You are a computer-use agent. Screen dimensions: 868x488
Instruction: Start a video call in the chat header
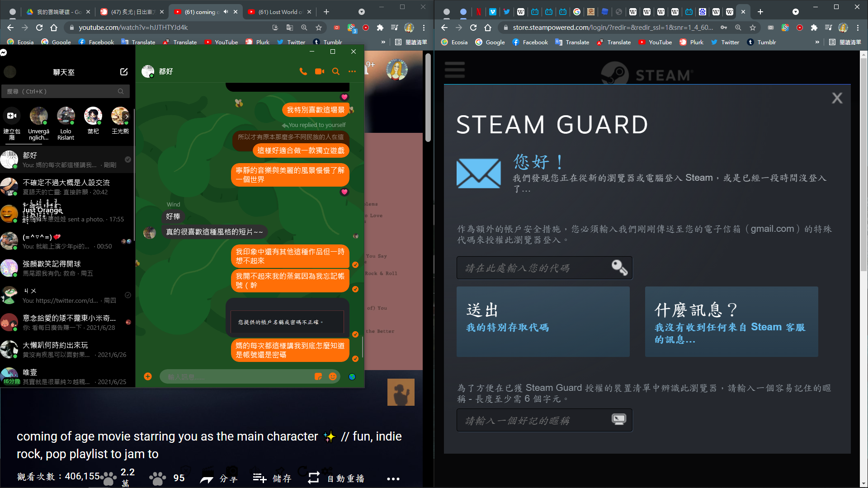[x=320, y=71]
